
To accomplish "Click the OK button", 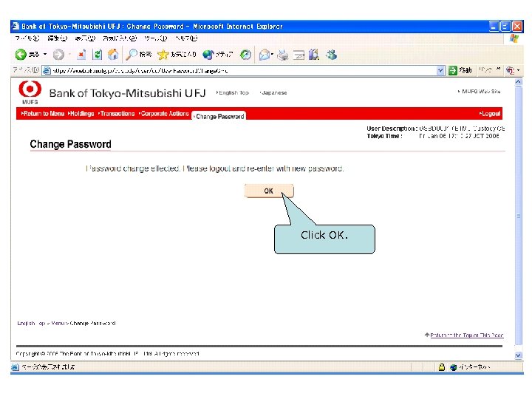I will [269, 191].
